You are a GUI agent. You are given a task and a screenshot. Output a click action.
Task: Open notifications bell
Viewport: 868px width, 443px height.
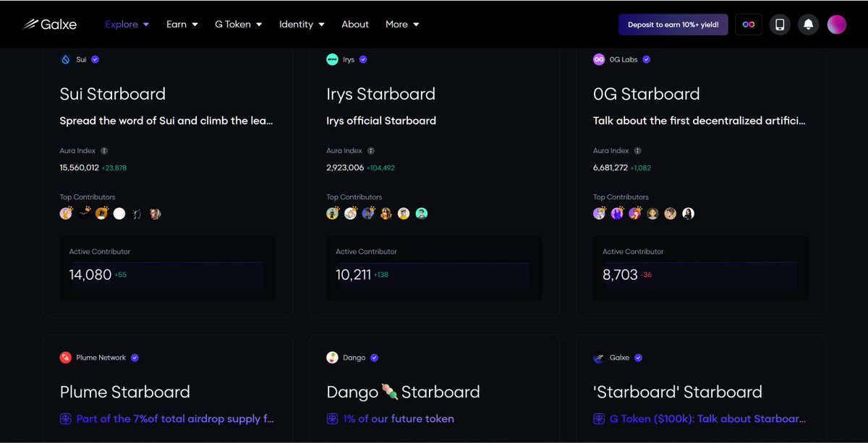coord(808,25)
